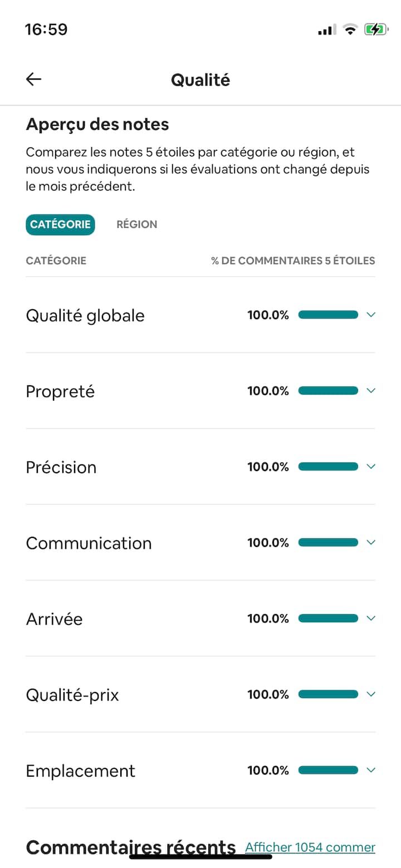Tap the Propreté category label

click(60, 391)
